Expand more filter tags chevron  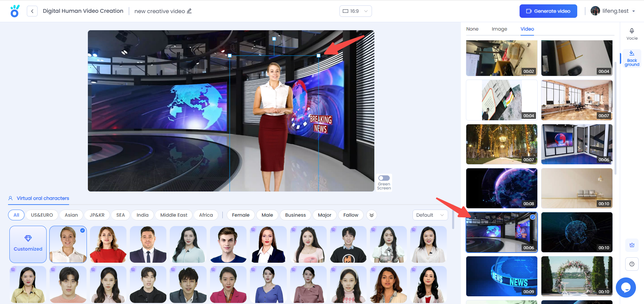pyautogui.click(x=372, y=215)
